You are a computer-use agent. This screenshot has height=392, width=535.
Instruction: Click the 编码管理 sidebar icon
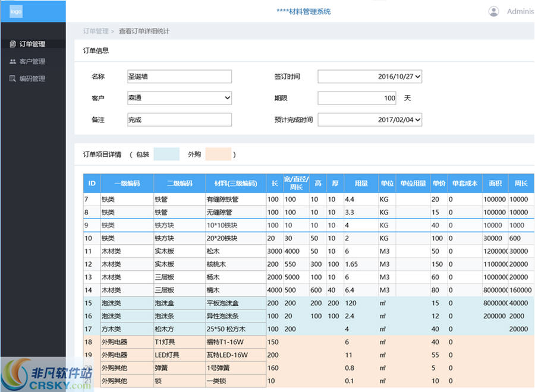click(x=12, y=79)
